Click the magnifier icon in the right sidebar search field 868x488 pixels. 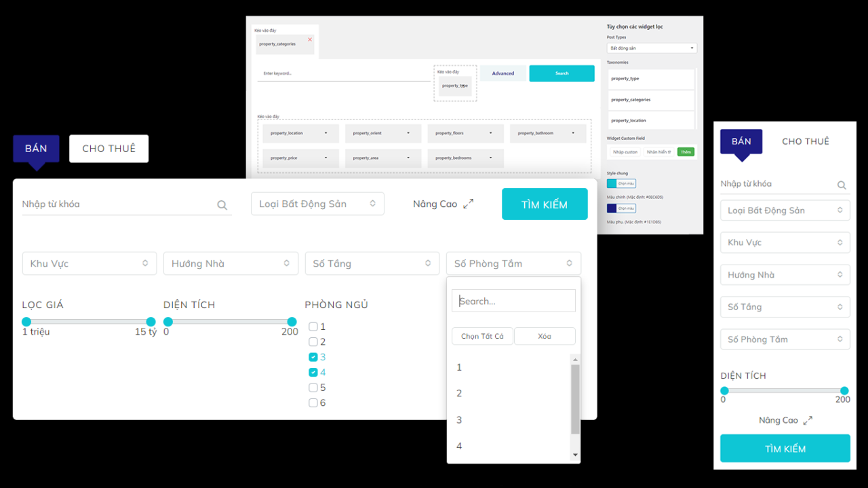click(x=842, y=185)
